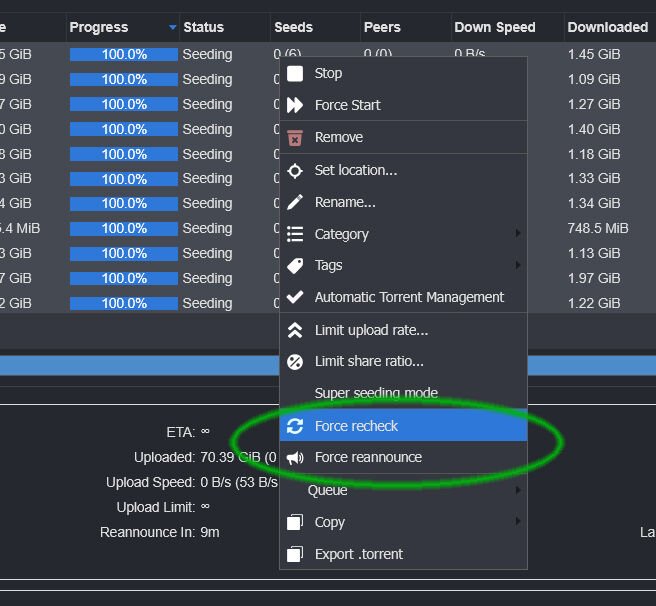Expand the Copy submenu arrow

(x=518, y=522)
